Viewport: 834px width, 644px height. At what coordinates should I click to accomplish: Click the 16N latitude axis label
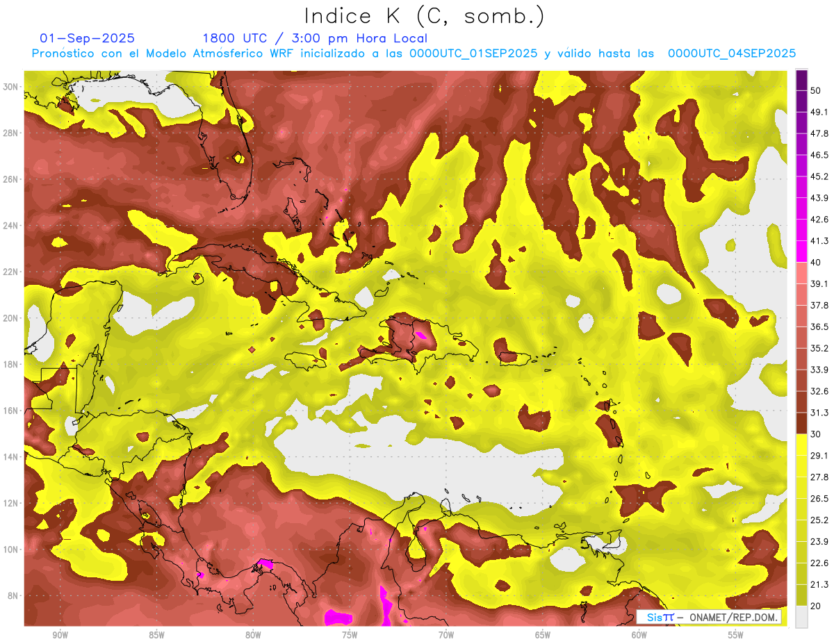coord(10,411)
